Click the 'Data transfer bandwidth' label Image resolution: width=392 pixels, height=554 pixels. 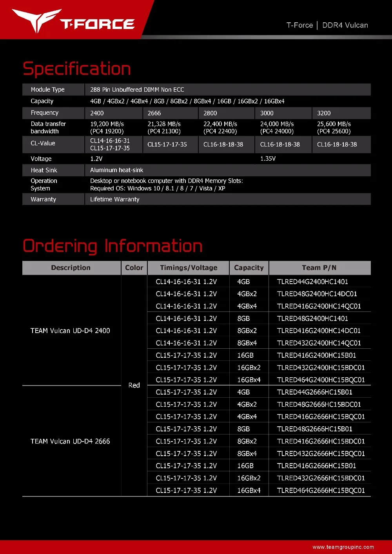pos(48,127)
